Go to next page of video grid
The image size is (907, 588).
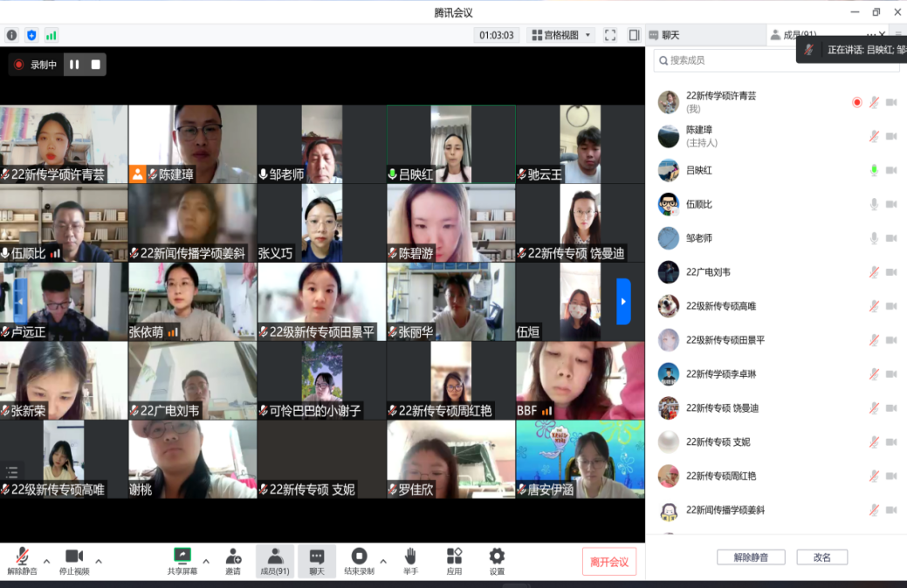tap(623, 301)
